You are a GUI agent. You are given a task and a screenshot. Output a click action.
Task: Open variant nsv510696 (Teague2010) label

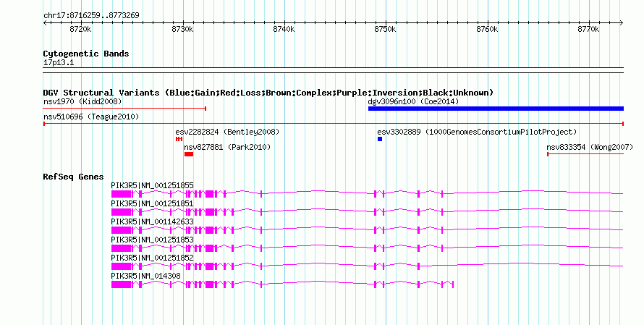click(x=91, y=117)
